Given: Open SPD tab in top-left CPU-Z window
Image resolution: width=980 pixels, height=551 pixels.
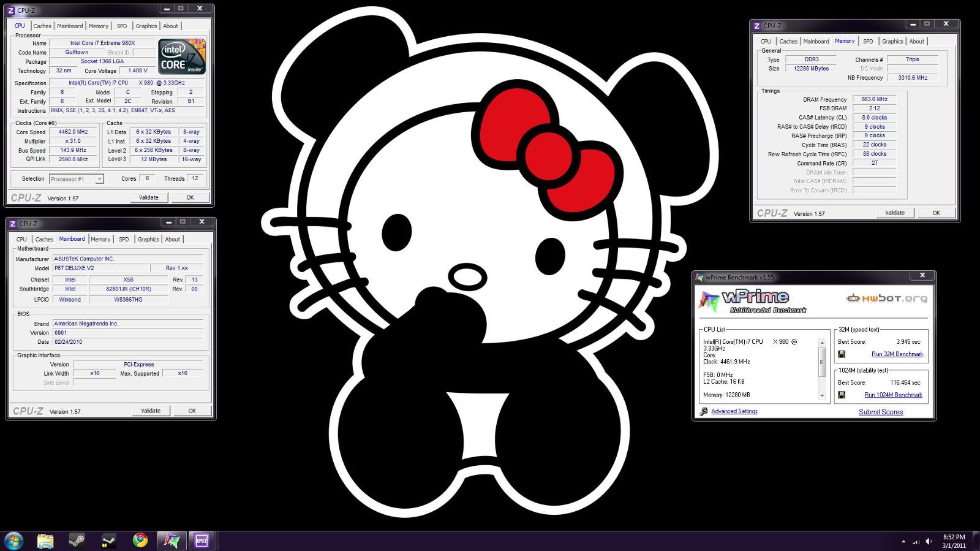Looking at the screenshot, I should [122, 26].
